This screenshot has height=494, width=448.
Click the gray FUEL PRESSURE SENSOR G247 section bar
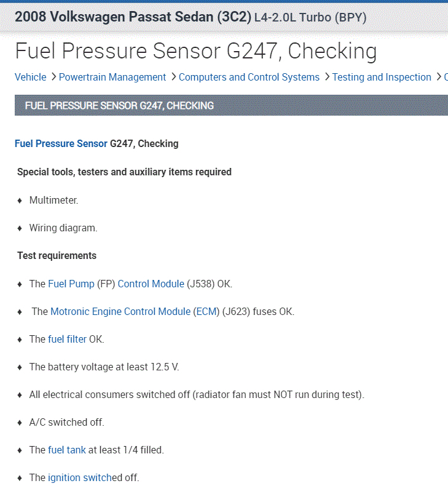click(x=231, y=105)
